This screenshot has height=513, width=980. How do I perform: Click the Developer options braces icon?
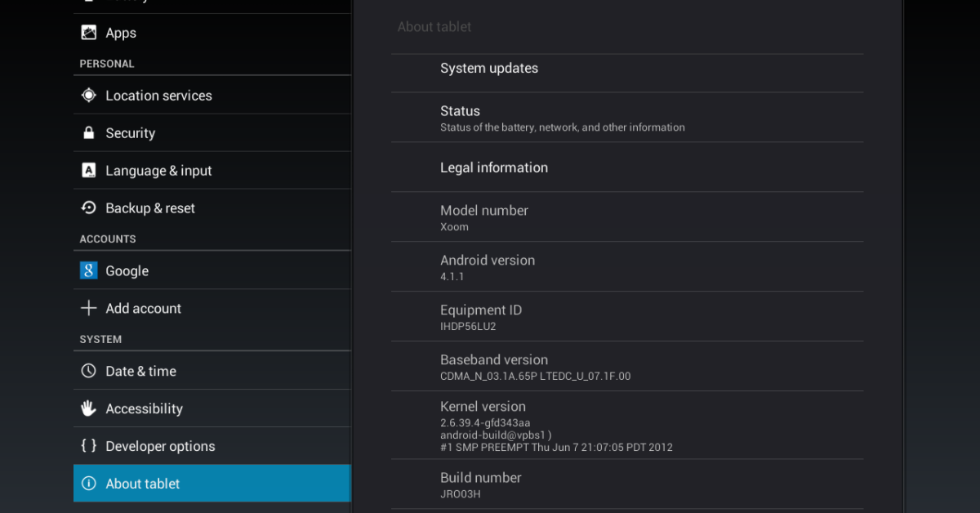coord(88,446)
